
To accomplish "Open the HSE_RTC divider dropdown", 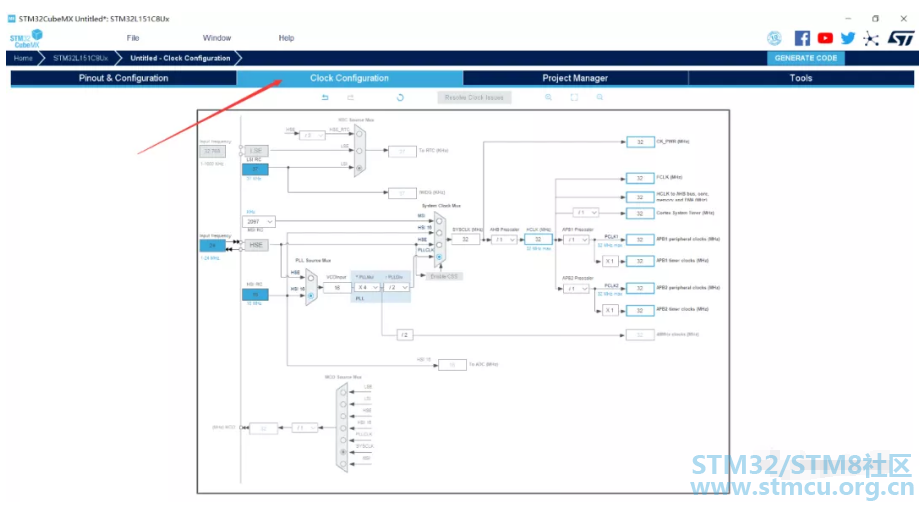I will click(312, 135).
